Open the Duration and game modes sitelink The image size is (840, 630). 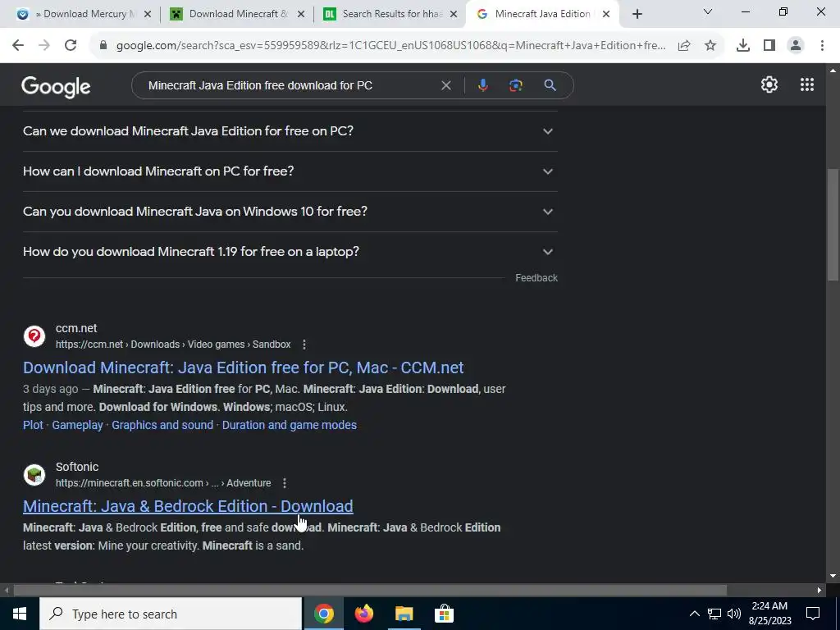click(x=290, y=425)
